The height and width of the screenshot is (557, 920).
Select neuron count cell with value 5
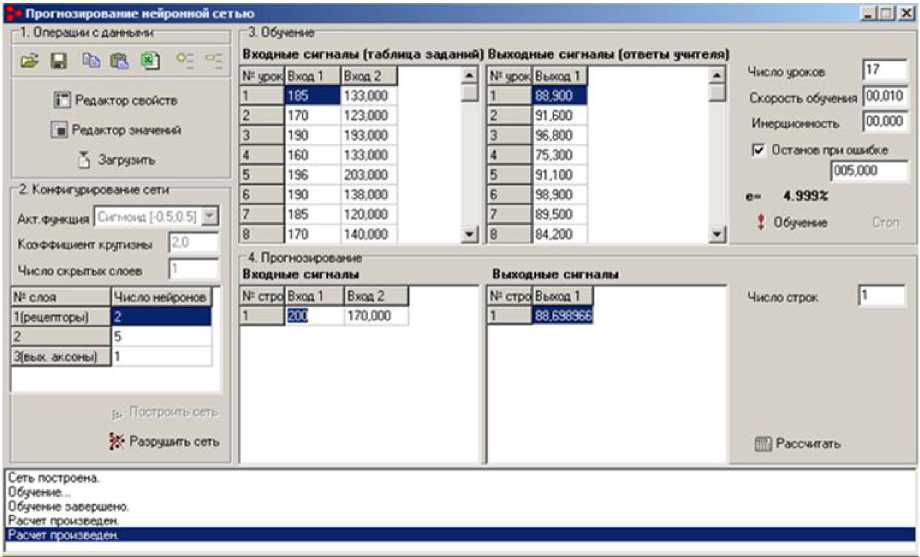pos(161,336)
